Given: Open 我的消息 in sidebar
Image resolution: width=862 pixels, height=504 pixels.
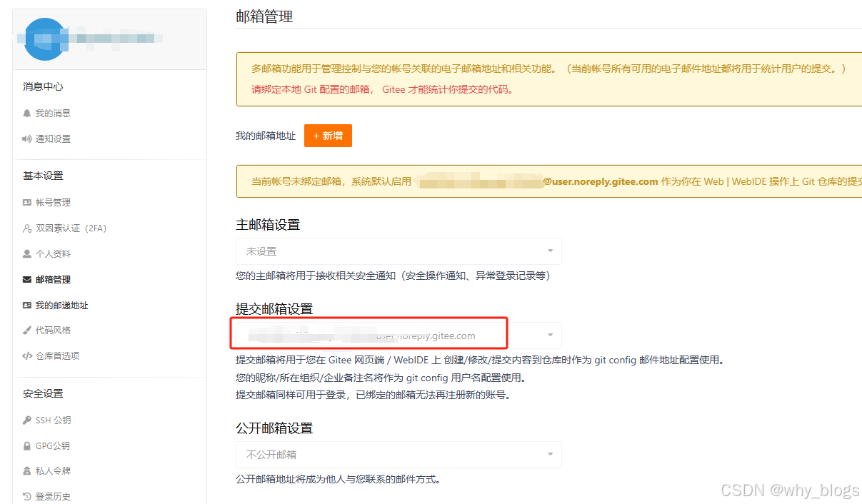Looking at the screenshot, I should (53, 114).
